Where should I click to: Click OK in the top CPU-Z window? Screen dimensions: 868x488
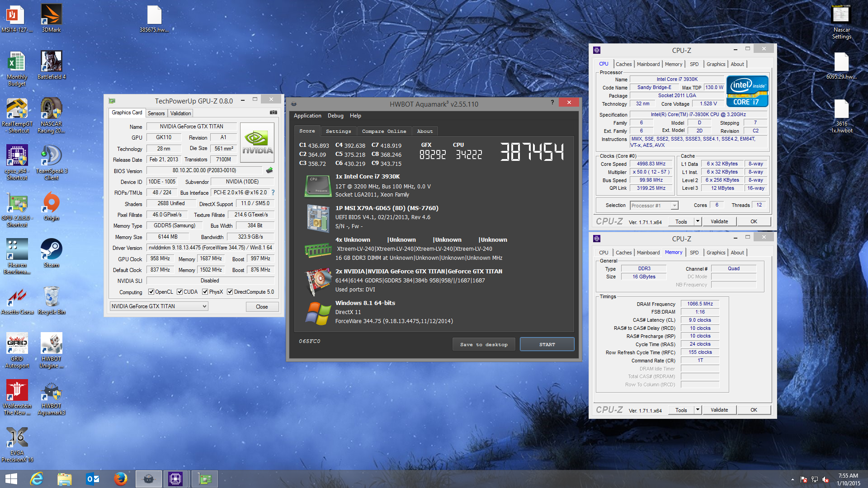(x=754, y=221)
